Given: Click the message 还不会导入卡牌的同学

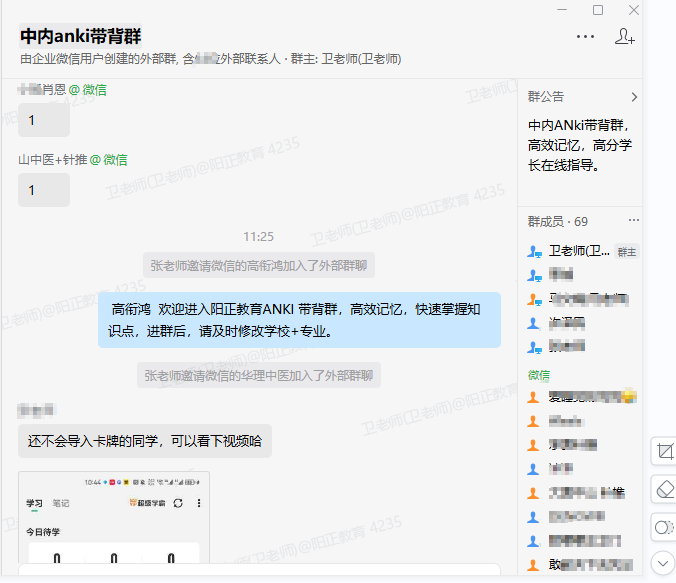Looking at the screenshot, I should click(x=145, y=441).
